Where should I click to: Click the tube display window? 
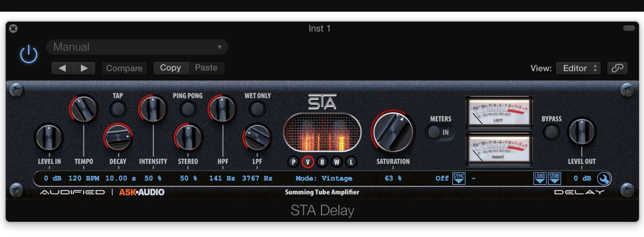322,132
